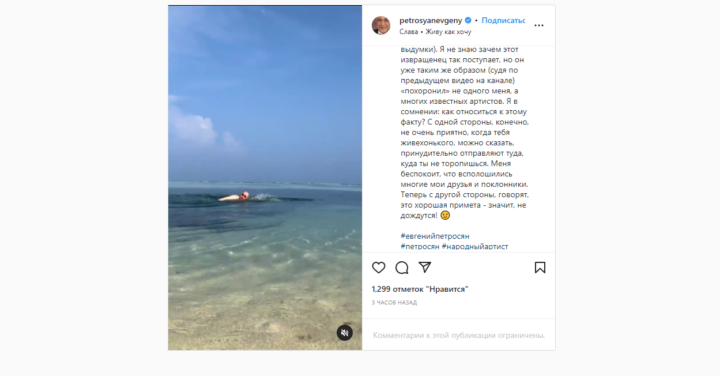This screenshot has height=376, width=720.
Task: Save the post with the bookmark icon
Action: (540, 268)
